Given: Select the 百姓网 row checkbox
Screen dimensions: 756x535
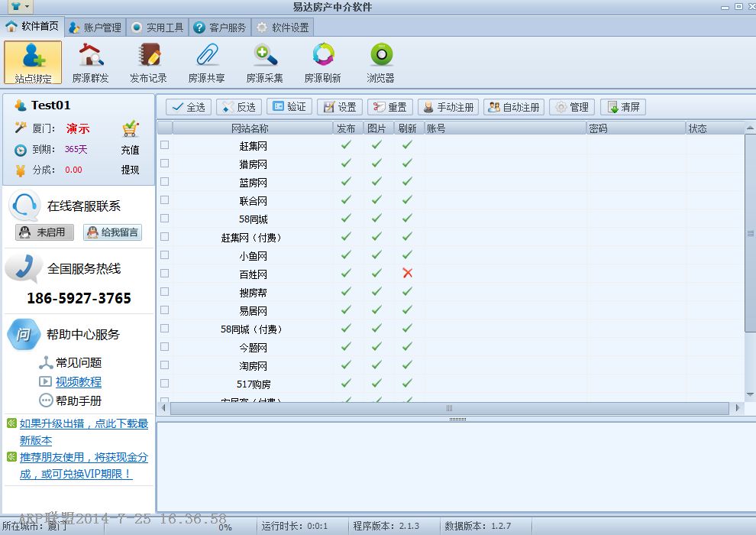Looking at the screenshot, I should (x=164, y=274).
